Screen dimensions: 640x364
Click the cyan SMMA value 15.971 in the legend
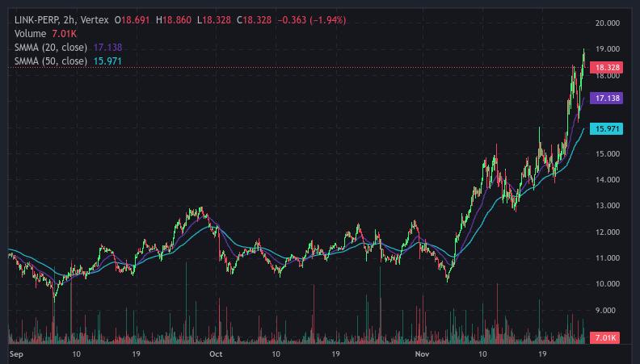[107, 61]
